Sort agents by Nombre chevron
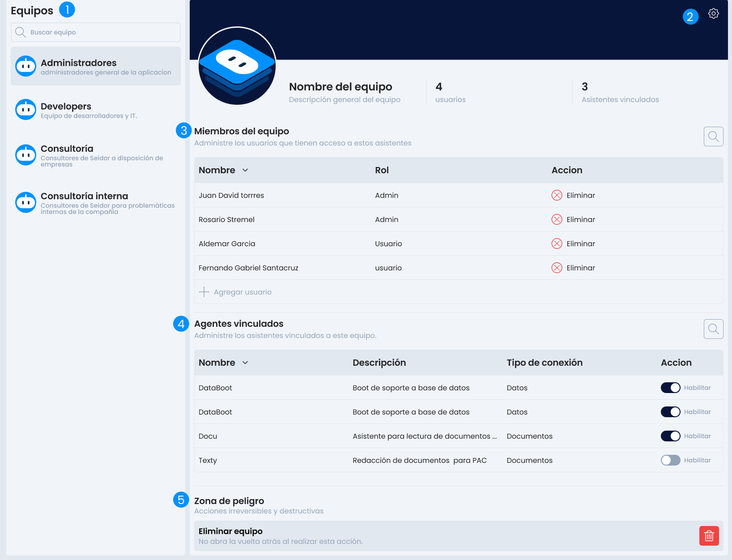 click(245, 363)
